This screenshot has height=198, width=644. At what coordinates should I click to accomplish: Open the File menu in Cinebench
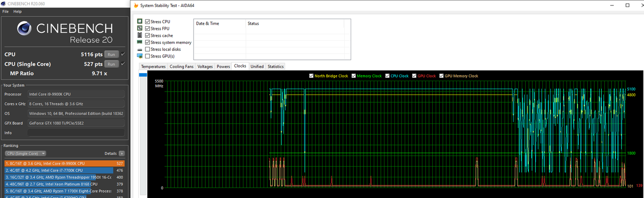(6, 11)
